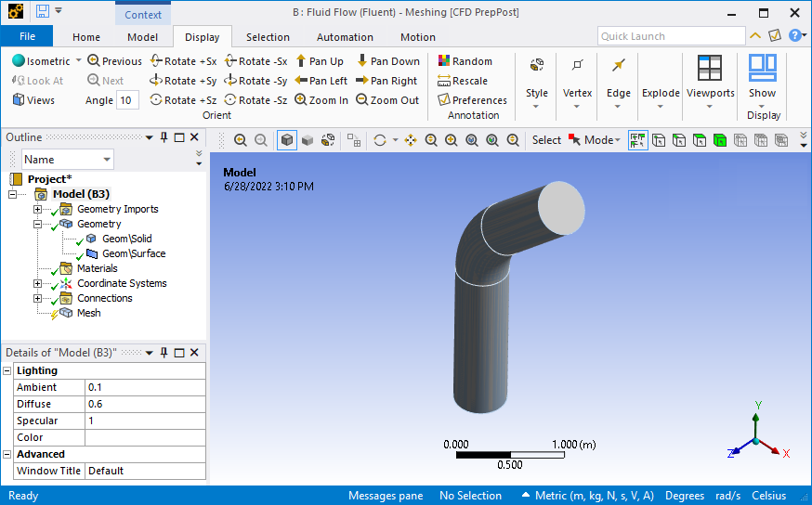Switch to the Selection ribbon tab
Screen dimensions: 812x505
[x=267, y=37]
